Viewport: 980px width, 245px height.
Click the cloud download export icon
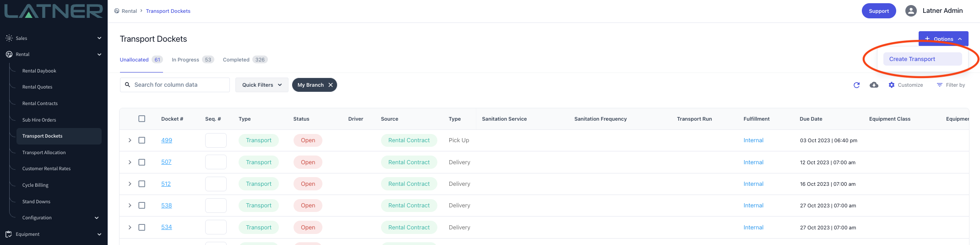(874, 85)
